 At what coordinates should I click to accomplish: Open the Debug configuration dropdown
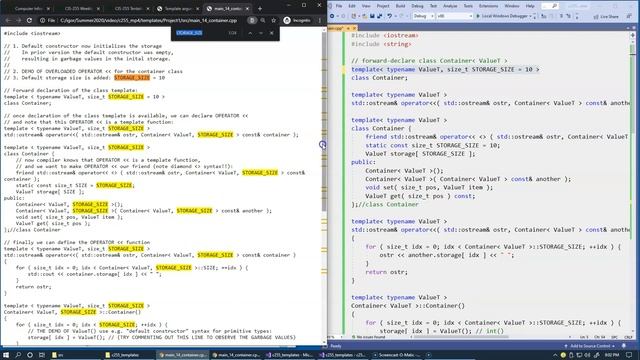point(423,16)
